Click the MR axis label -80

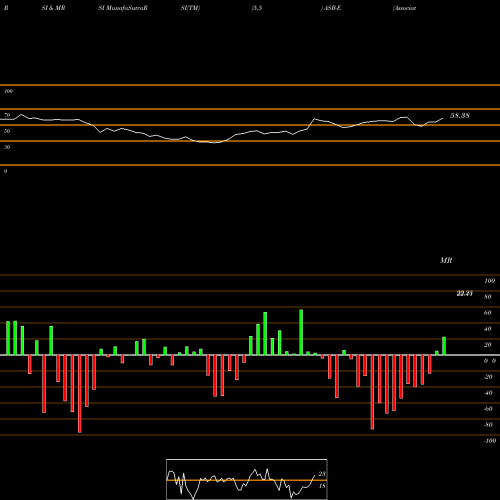488,425
